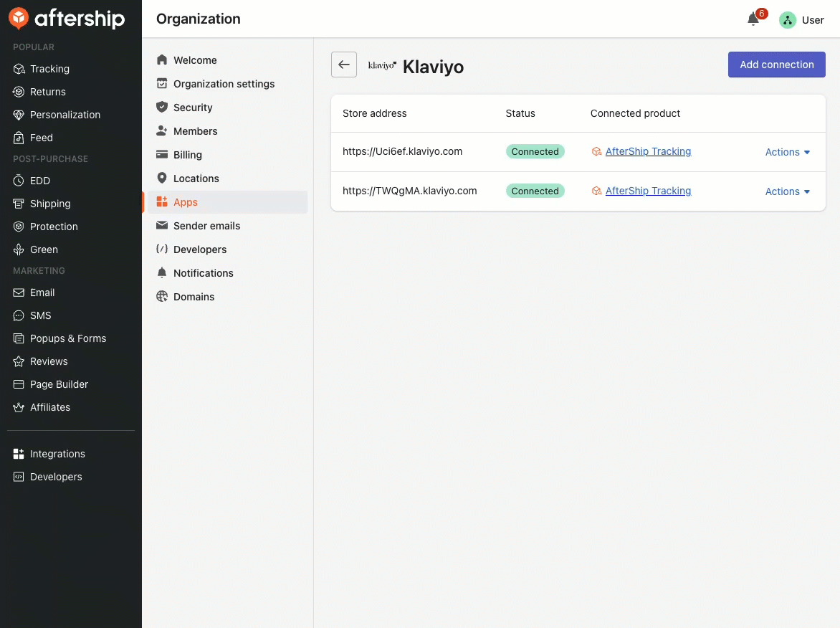Click the Klaviyo heading text
The height and width of the screenshot is (628, 840).
pos(433,67)
